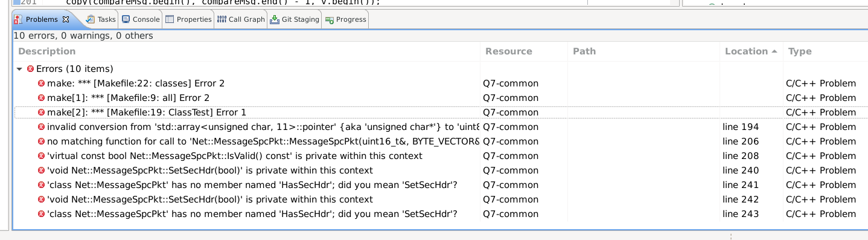The image size is (868, 240).
Task: Click the Progress view icon
Action: pyautogui.click(x=329, y=19)
